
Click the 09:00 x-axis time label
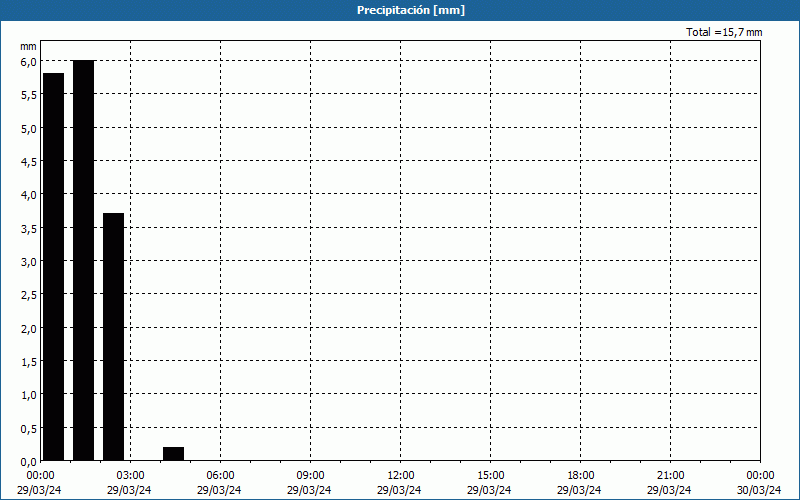(x=312, y=476)
